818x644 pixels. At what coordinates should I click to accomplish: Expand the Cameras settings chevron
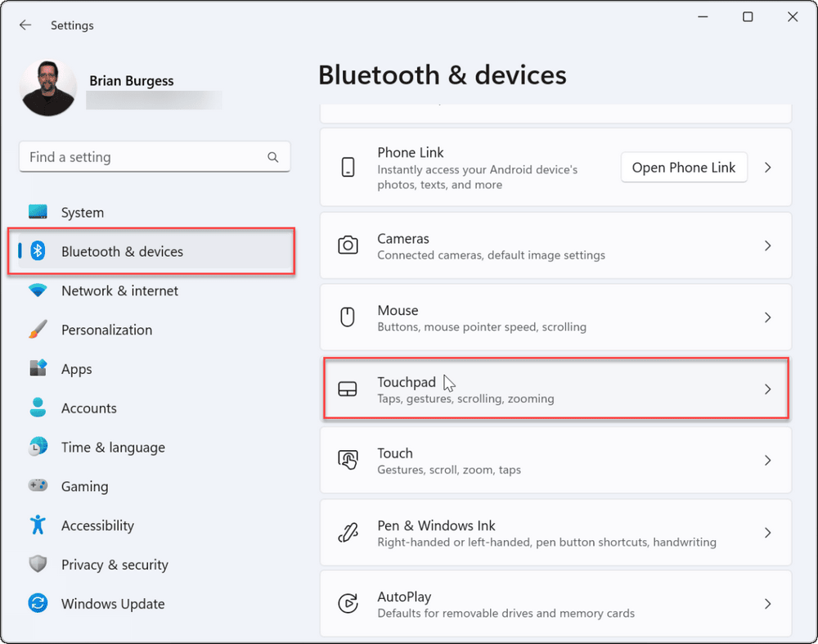(767, 245)
